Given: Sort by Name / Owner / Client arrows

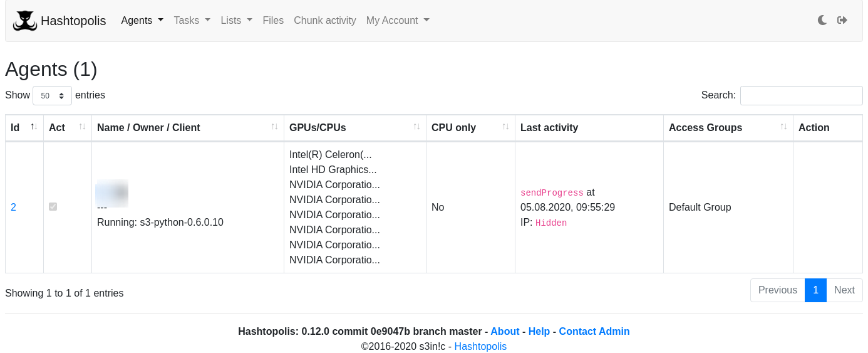Looking at the screenshot, I should [x=274, y=127].
